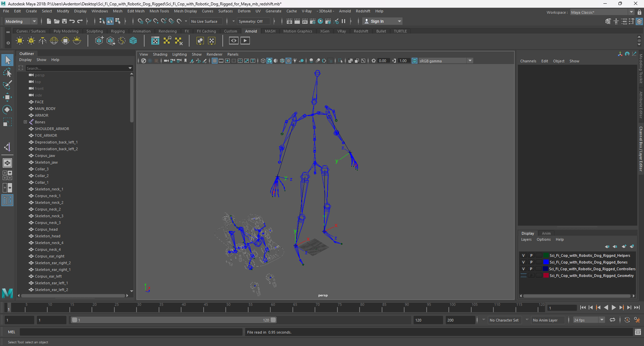Open the Symmetry Off dropdown
Screen dimensions: 644x346
click(x=253, y=21)
